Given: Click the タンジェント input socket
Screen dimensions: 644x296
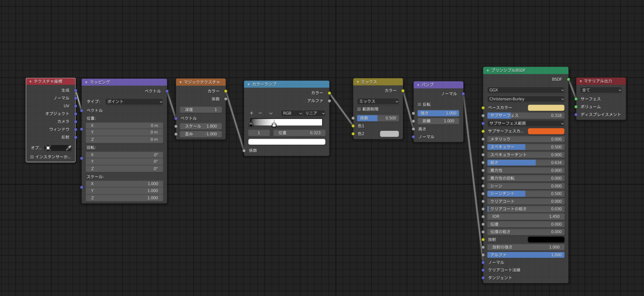Looking at the screenshot, I should coord(483,278).
